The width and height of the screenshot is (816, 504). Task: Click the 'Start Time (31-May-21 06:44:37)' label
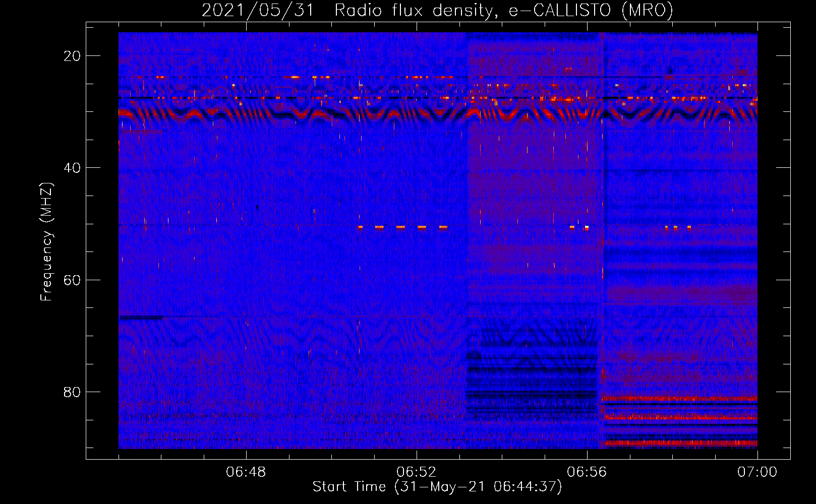click(437, 487)
